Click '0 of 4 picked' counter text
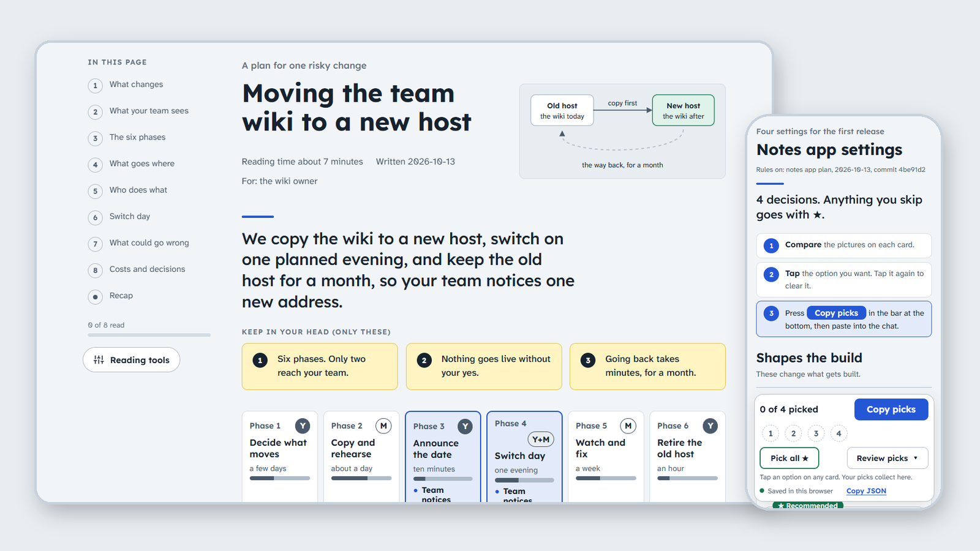The width and height of the screenshot is (980, 551). coord(789,410)
